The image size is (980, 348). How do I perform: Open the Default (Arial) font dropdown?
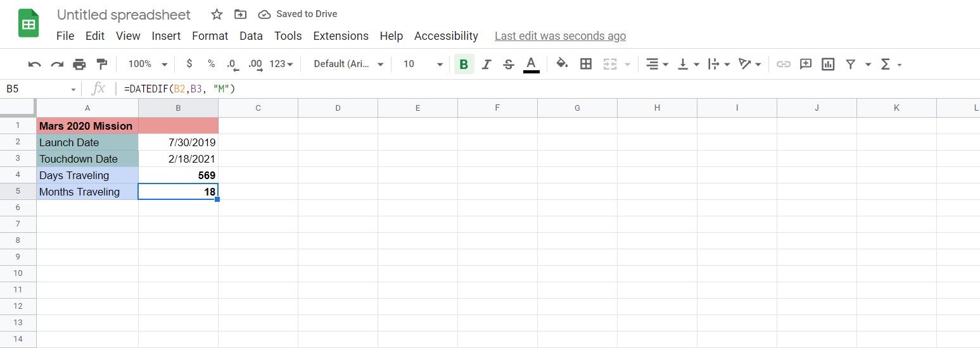[349, 64]
